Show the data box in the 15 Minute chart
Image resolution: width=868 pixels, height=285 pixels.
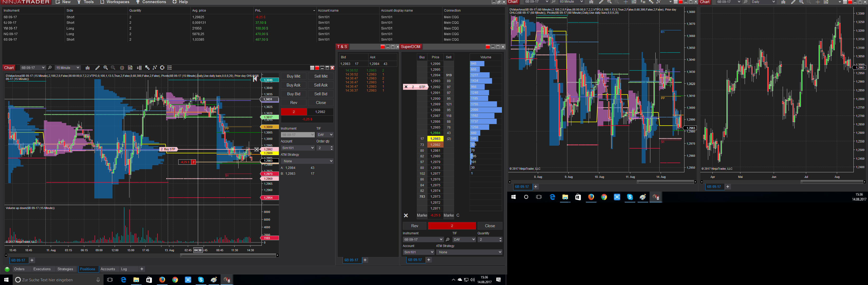(x=130, y=68)
